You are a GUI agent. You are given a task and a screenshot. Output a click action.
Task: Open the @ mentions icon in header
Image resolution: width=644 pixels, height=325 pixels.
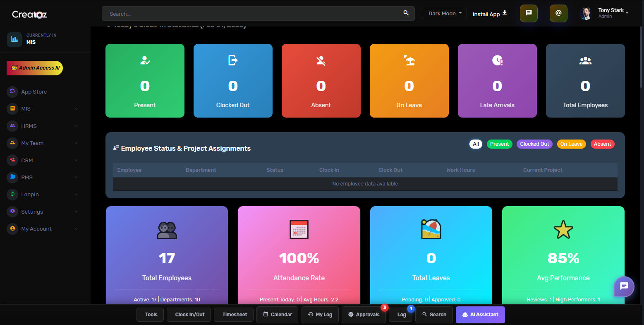coord(558,13)
